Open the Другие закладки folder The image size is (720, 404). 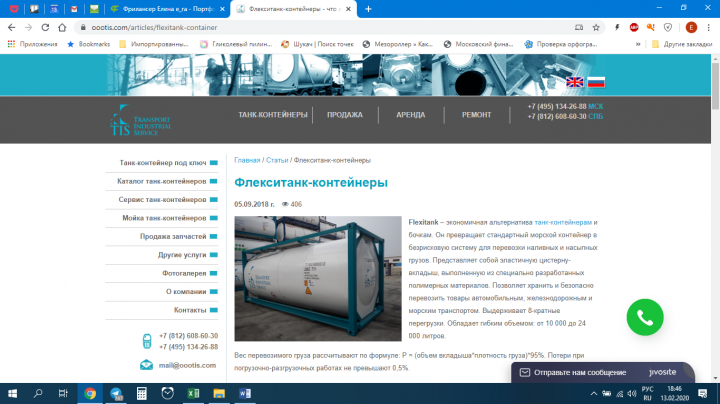[x=682, y=44]
